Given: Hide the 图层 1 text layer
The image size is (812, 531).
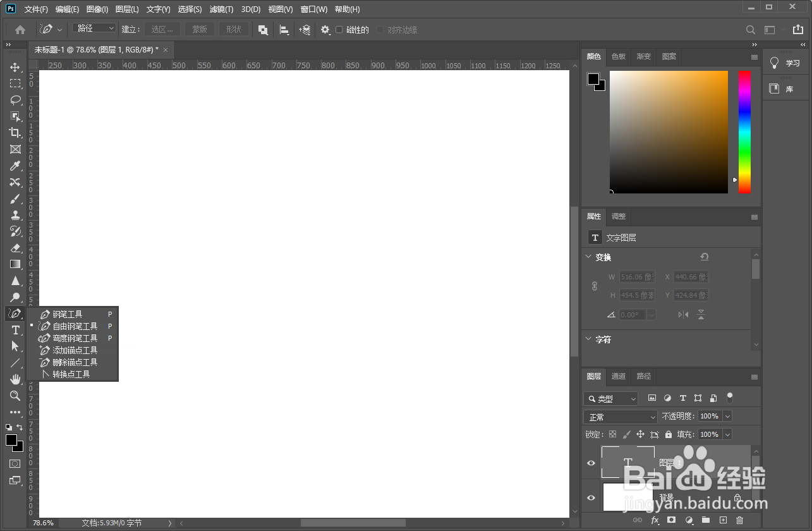Looking at the screenshot, I should pyautogui.click(x=591, y=463).
